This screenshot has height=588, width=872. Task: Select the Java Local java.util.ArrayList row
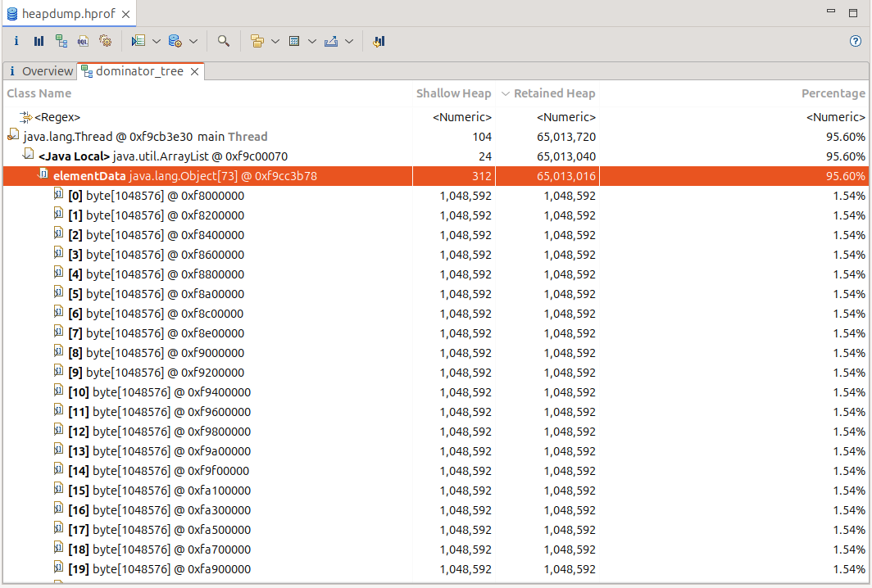162,156
